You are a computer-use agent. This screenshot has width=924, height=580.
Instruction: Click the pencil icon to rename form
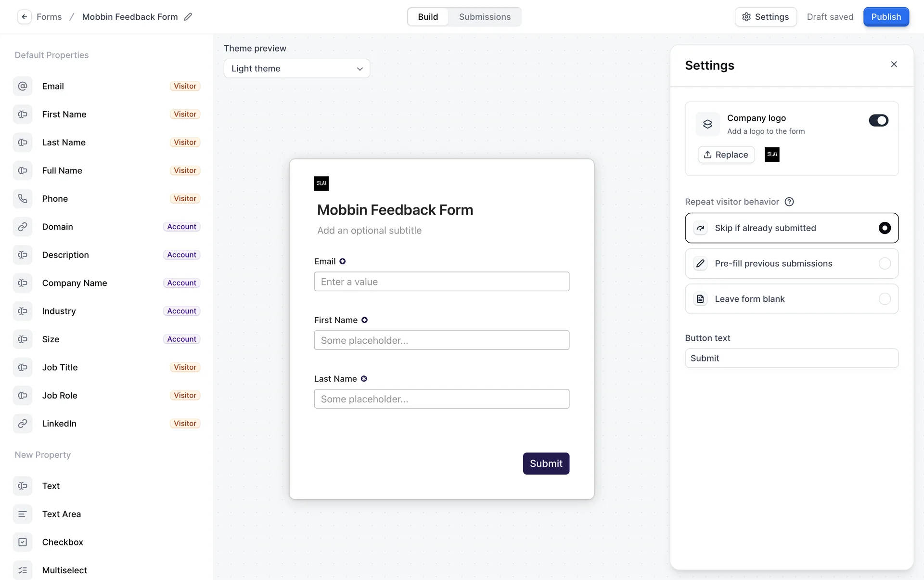[188, 17]
